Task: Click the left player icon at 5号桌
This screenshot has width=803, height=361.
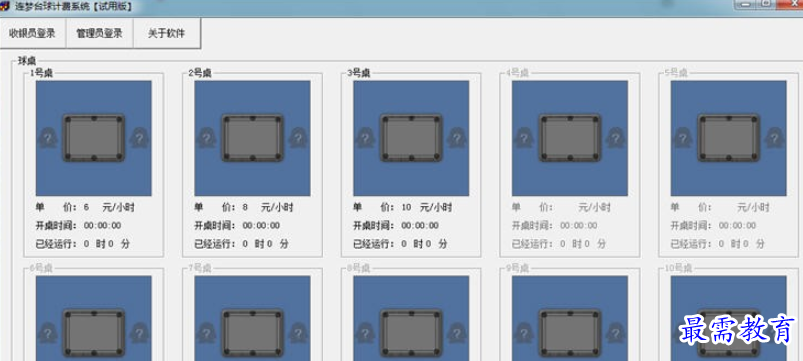Action: point(683,138)
